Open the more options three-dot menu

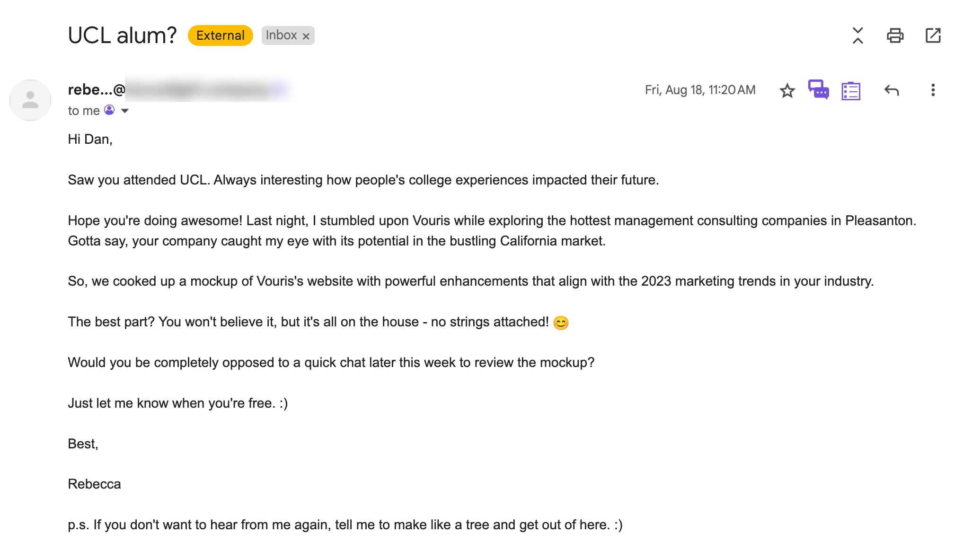(x=932, y=90)
